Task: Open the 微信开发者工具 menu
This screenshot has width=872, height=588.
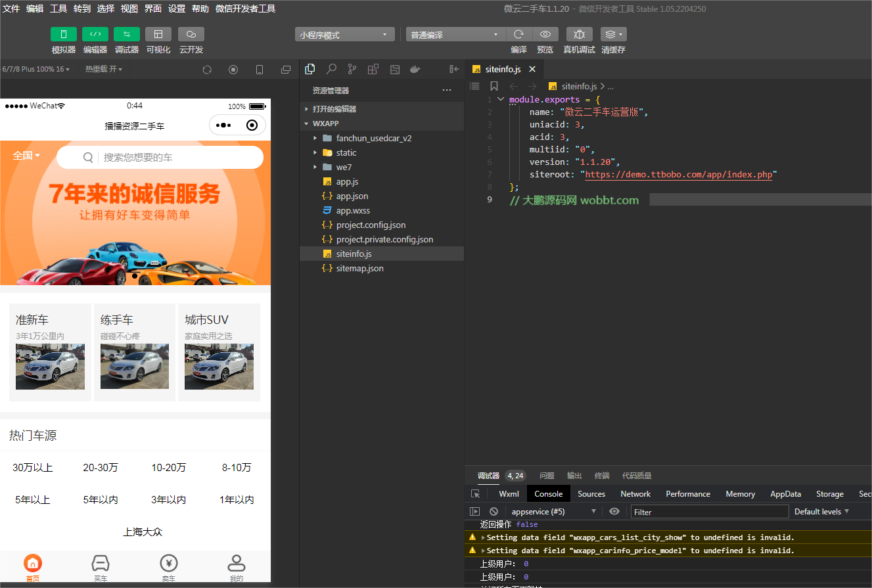Action: pyautogui.click(x=246, y=9)
